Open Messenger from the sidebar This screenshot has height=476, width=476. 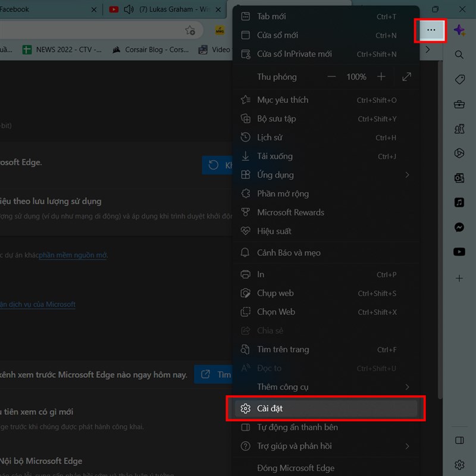[x=459, y=227]
